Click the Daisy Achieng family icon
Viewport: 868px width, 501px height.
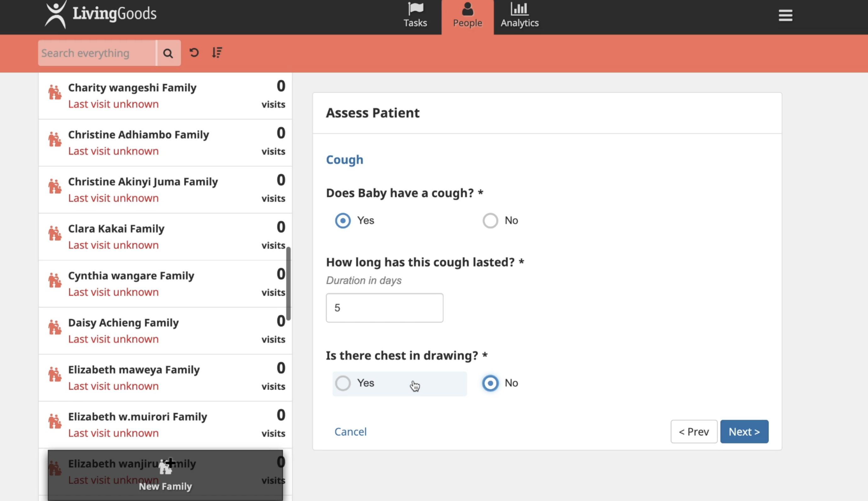(x=55, y=327)
